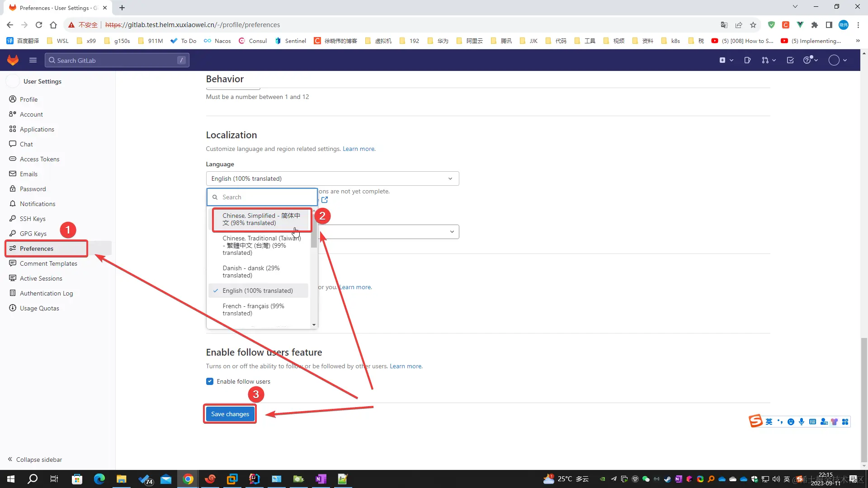The image size is (868, 488).
Task: Open Chrome in the Windows taskbar
Action: (x=188, y=479)
